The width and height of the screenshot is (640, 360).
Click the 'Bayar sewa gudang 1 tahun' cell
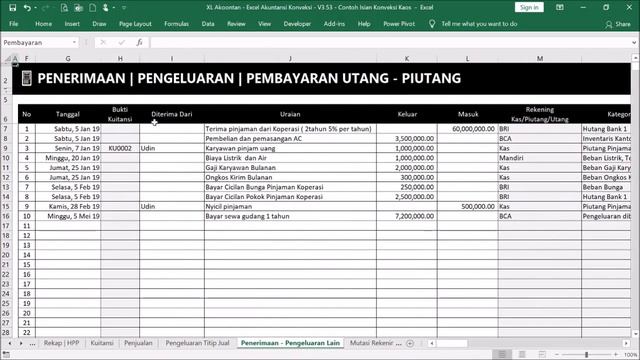(290, 216)
